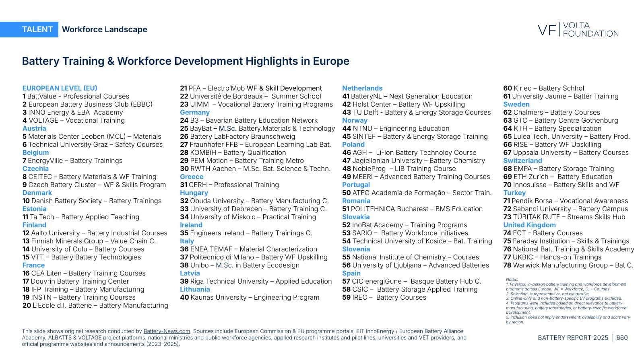Click entry 51 POLITEHNICA Bucharest
The height and width of the screenshot is (362, 644).
tap(413, 209)
